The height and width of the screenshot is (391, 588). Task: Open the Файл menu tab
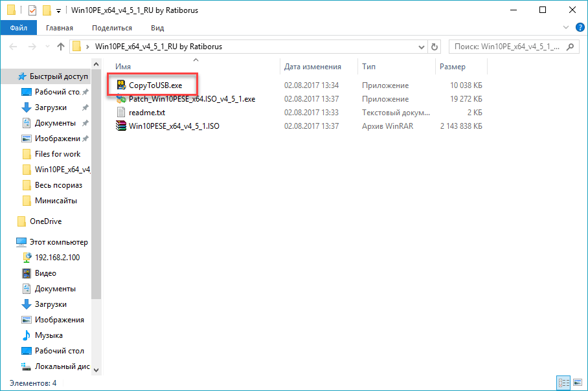(19, 28)
